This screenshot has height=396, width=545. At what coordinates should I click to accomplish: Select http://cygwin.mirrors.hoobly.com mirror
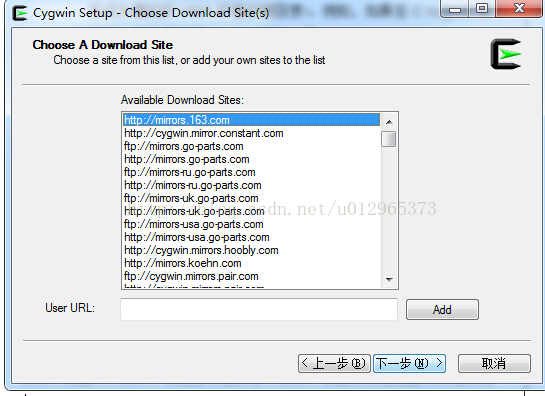[251, 250]
